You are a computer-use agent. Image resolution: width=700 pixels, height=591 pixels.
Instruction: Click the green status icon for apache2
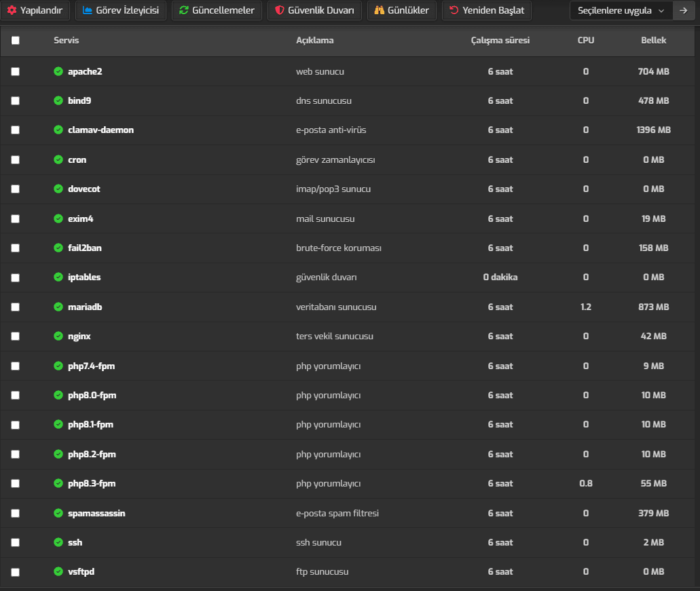58,71
